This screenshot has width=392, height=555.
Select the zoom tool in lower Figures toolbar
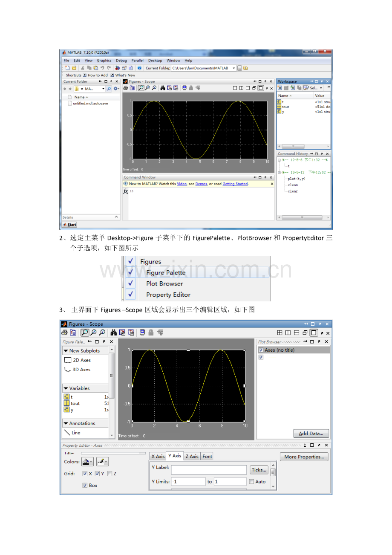pos(85,332)
